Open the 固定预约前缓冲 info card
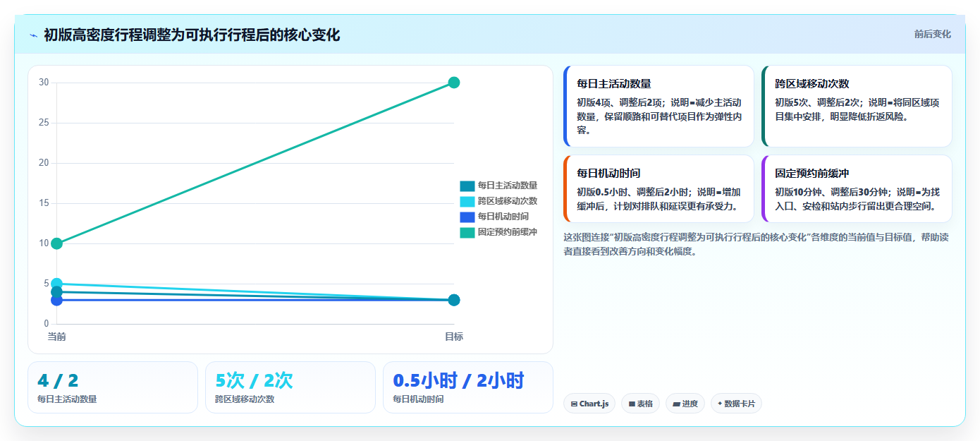 pyautogui.click(x=857, y=188)
